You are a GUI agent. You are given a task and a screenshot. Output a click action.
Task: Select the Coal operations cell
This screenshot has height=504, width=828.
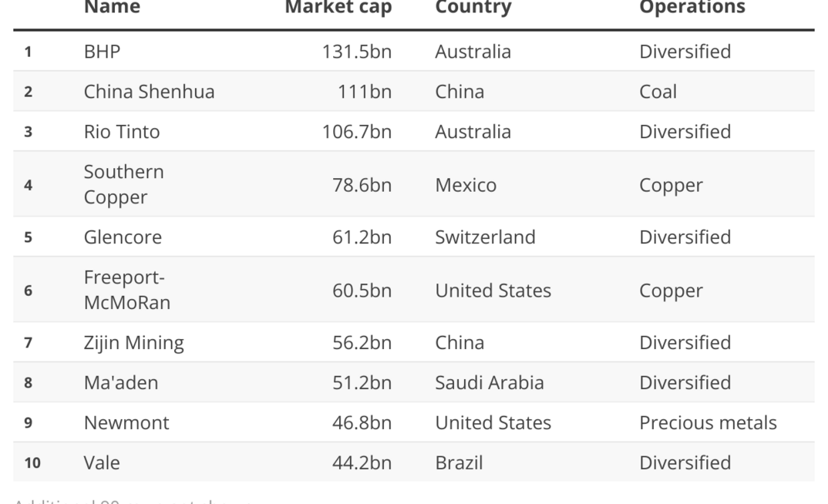tap(658, 92)
